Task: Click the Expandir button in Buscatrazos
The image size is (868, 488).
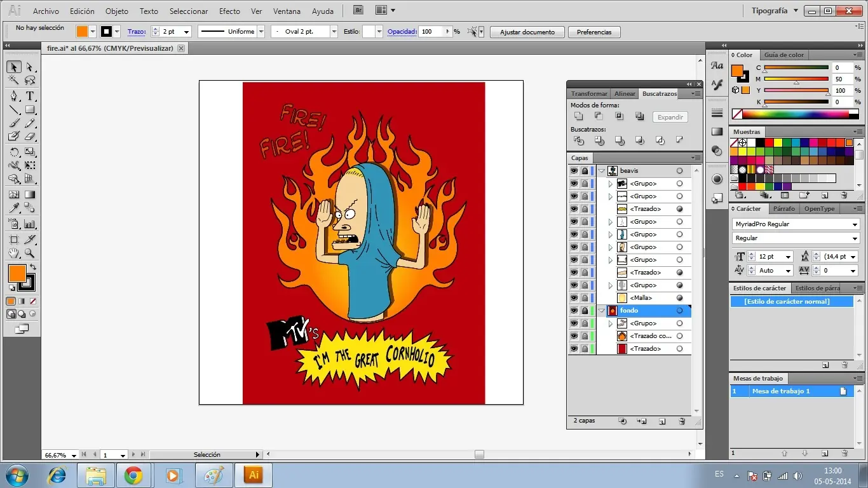Action: click(670, 117)
